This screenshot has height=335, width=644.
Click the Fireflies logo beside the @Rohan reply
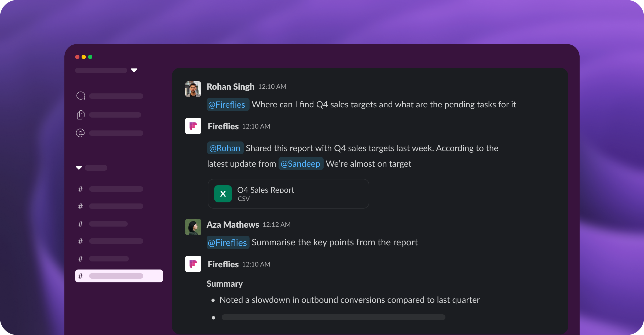[x=193, y=126]
